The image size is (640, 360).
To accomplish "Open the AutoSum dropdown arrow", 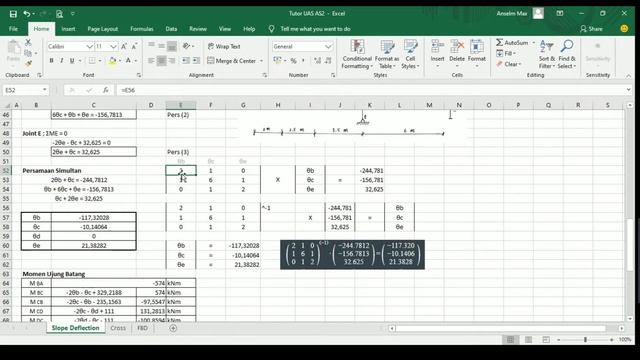I will [533, 43].
